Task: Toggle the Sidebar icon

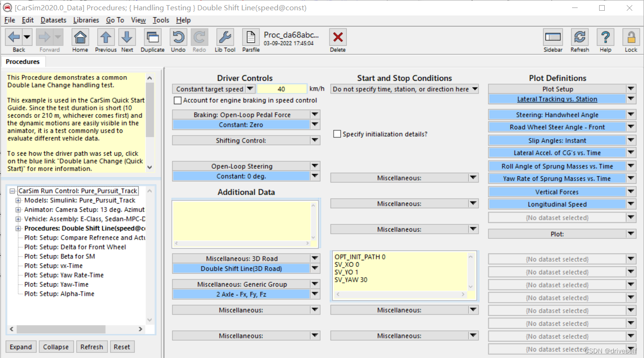Action: pos(553,37)
